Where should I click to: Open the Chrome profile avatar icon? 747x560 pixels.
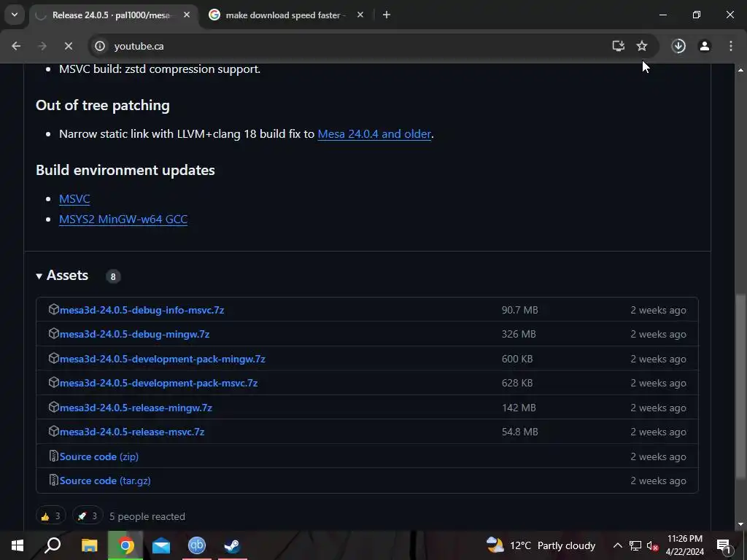705,46
